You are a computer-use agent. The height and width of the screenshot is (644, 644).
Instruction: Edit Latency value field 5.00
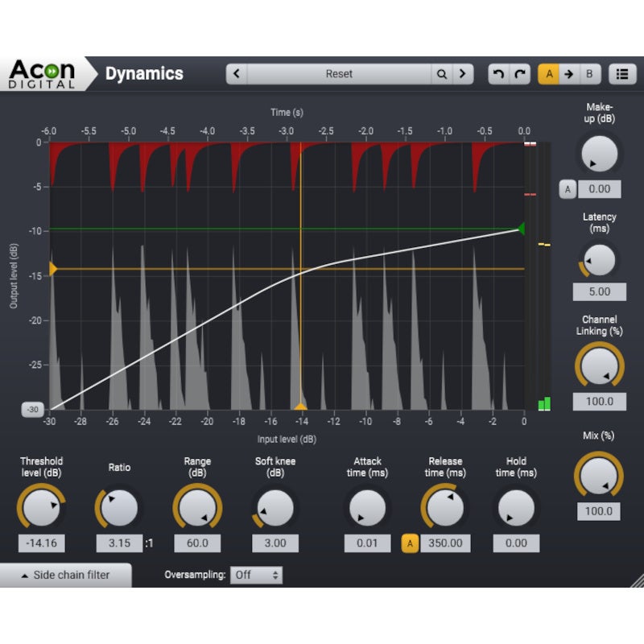599,291
